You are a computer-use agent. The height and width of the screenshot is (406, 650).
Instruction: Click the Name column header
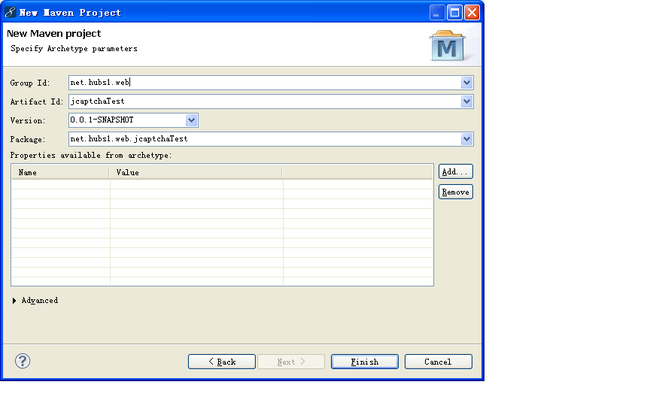click(x=61, y=173)
